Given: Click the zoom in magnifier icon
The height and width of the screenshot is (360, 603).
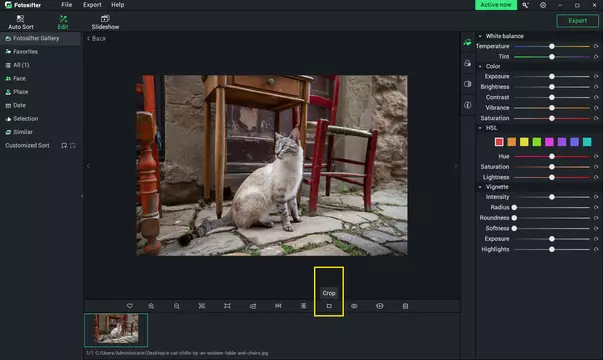Looking at the screenshot, I should pos(151,306).
